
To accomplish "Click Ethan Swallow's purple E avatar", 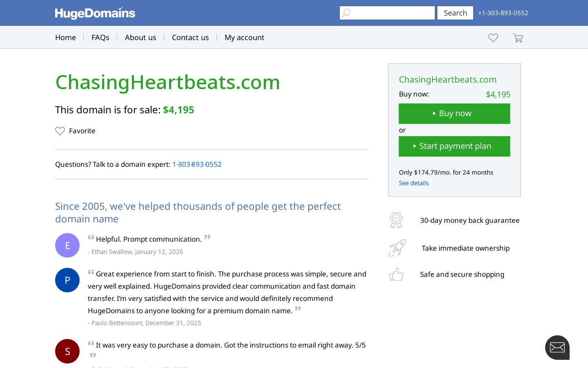I will [67, 245].
